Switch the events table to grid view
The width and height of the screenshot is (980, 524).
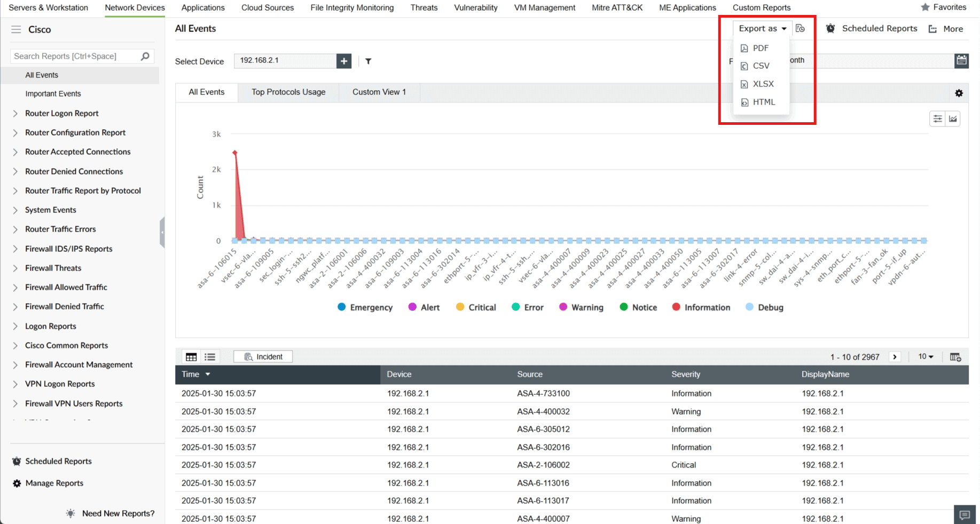[x=191, y=356]
